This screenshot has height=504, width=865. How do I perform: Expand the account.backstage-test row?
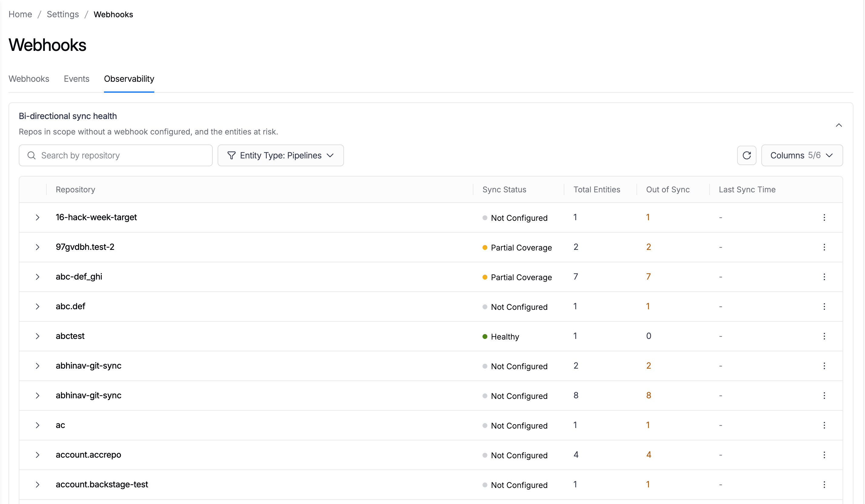[37, 485]
